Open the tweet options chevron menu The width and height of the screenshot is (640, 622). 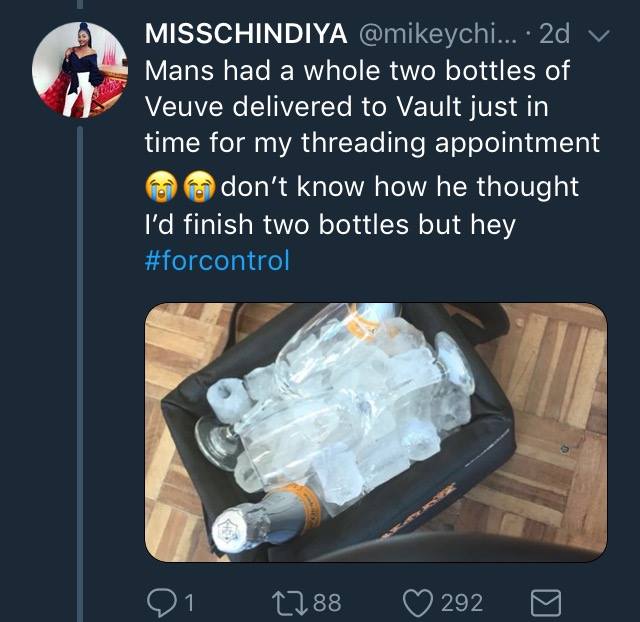pos(598,36)
